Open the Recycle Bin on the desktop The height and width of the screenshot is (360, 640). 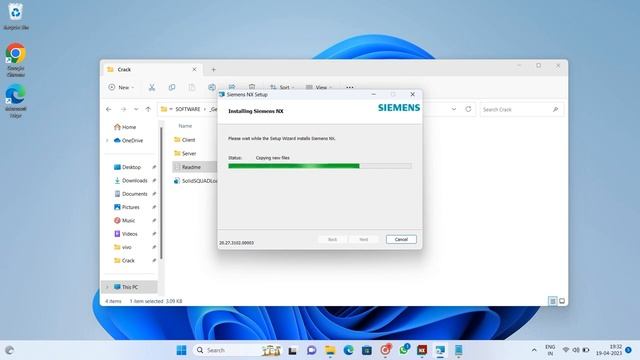[x=16, y=16]
